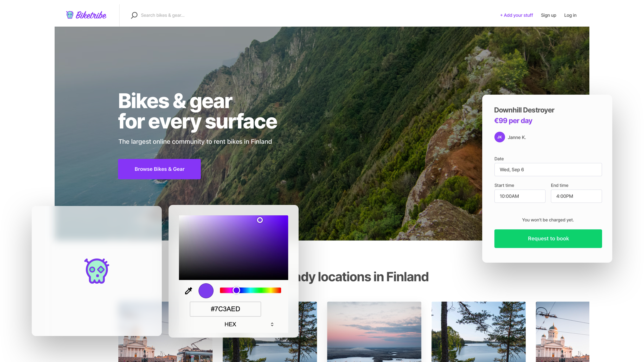Click the Add your stuff link
Image resolution: width=644 pixels, height=362 pixels.
coord(516,15)
